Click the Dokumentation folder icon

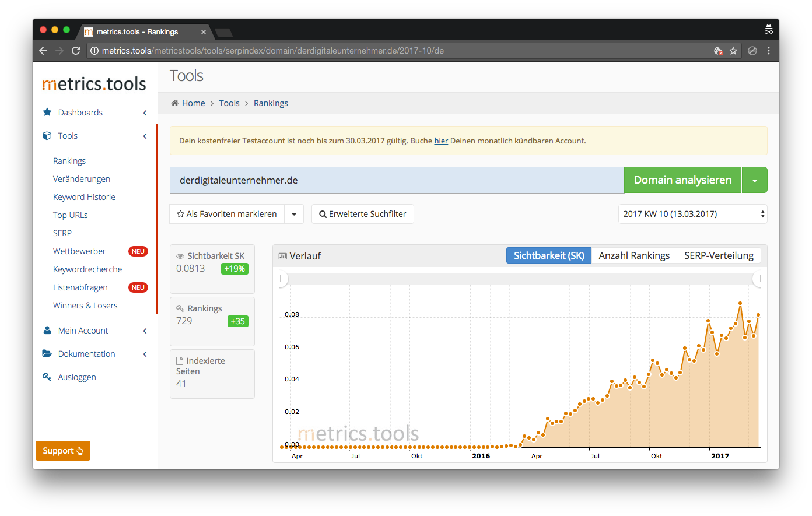(x=47, y=354)
